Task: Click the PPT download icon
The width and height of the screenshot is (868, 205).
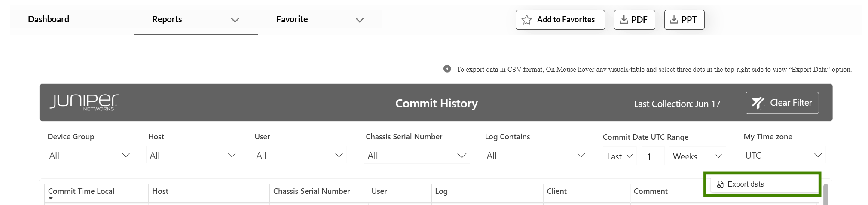Action: pos(674,20)
